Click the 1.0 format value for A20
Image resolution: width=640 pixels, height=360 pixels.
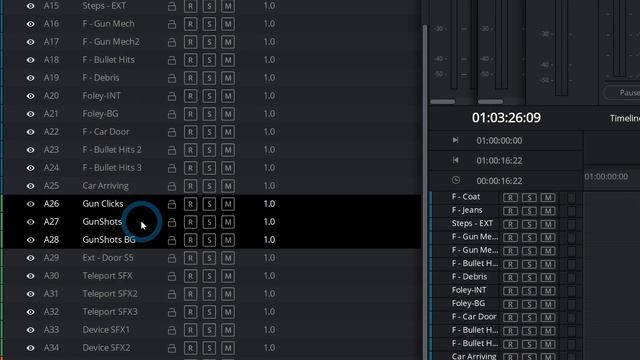[x=269, y=96]
